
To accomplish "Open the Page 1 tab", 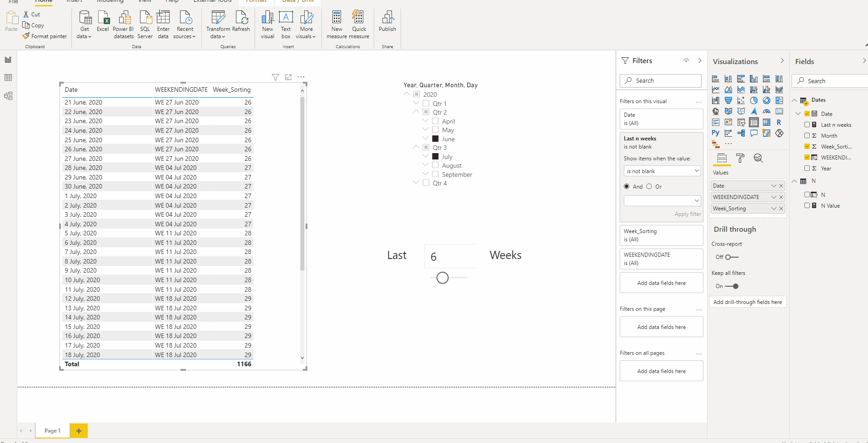I will (x=52, y=431).
